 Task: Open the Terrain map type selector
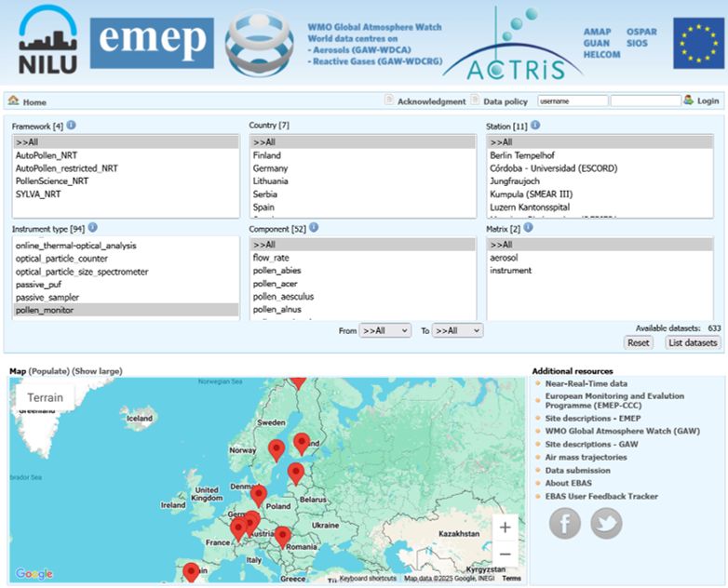(45, 397)
